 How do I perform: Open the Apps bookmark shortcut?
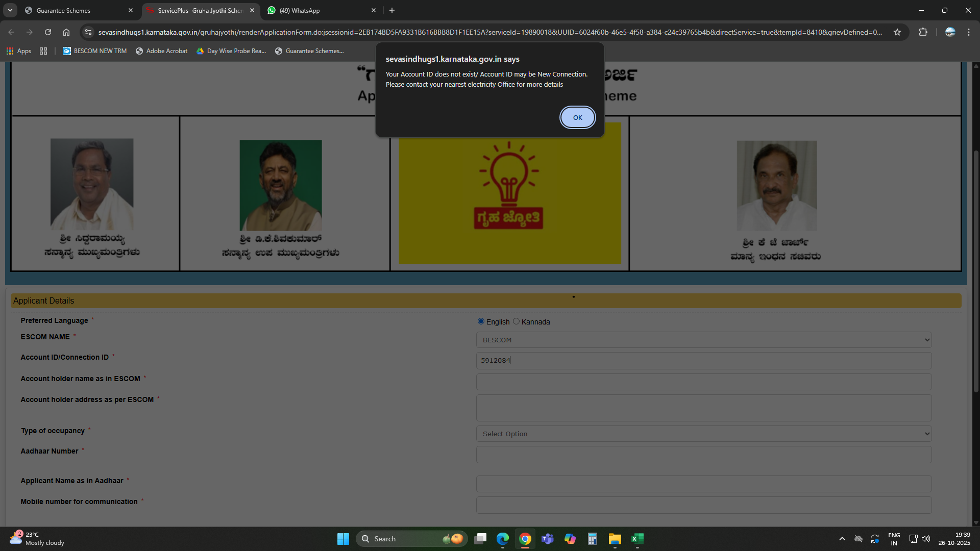pyautogui.click(x=18, y=51)
